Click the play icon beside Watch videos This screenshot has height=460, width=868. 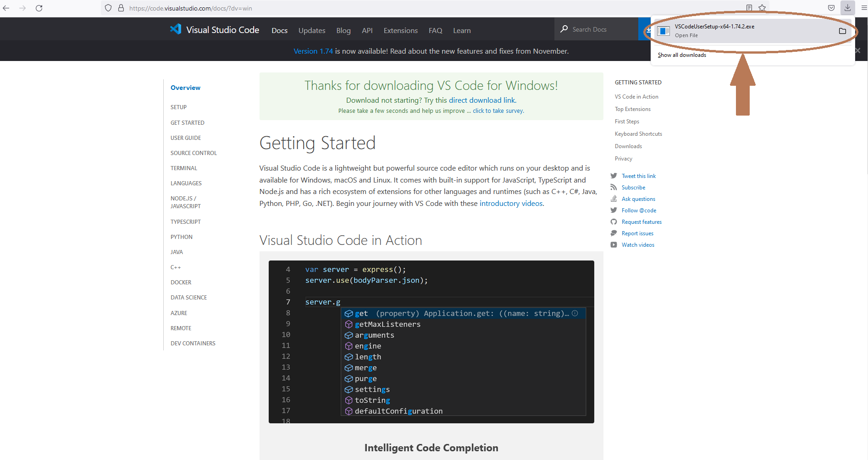coord(614,245)
